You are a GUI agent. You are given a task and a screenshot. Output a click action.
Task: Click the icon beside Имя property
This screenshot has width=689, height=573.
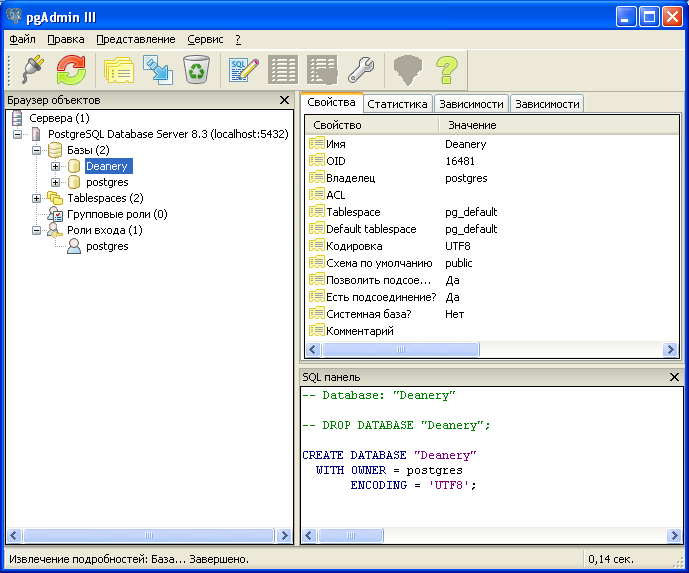pyautogui.click(x=316, y=144)
